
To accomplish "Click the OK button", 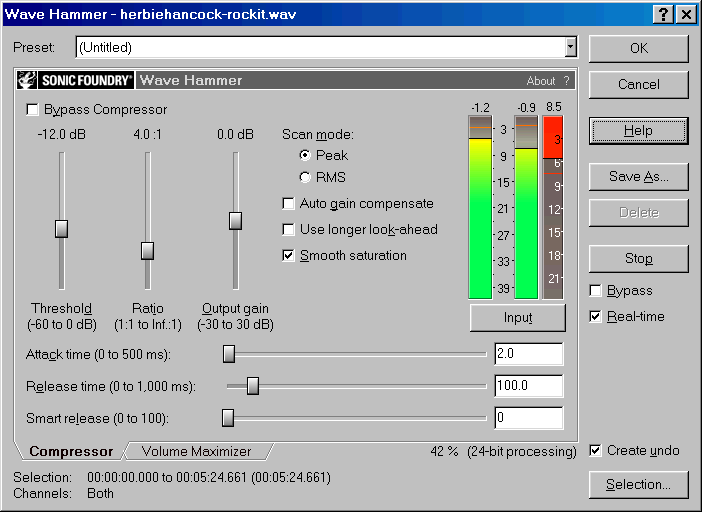I will [638, 49].
